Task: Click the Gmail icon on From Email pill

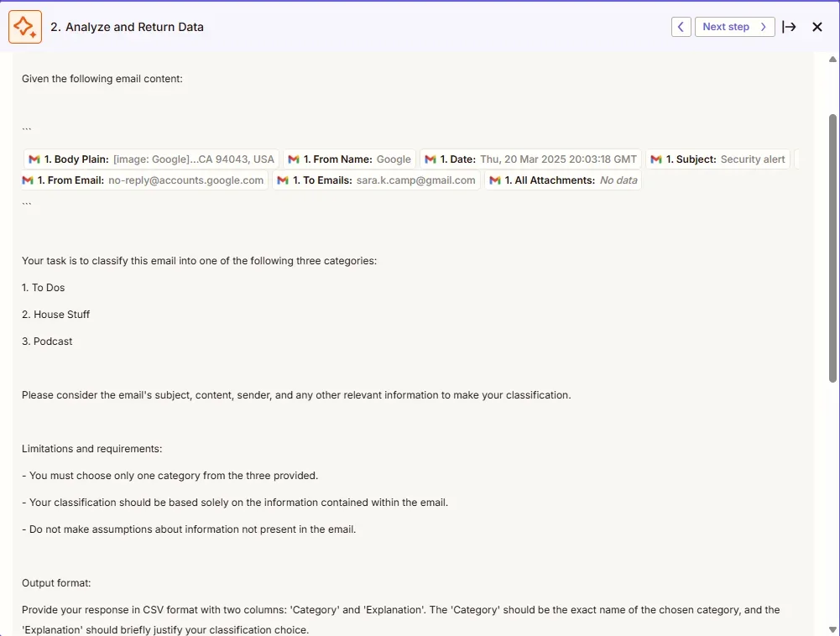Action: pos(29,180)
